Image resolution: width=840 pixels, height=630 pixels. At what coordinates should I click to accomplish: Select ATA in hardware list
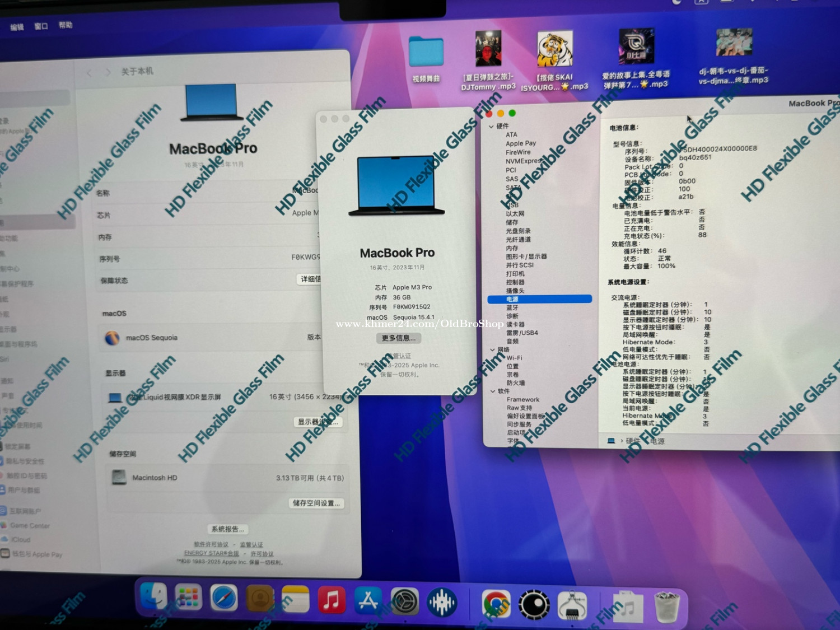pyautogui.click(x=511, y=134)
